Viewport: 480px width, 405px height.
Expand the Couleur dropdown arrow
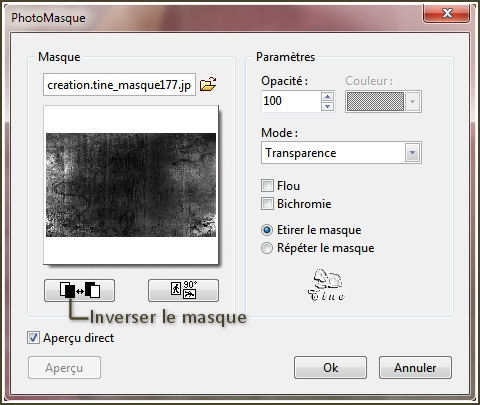[413, 101]
